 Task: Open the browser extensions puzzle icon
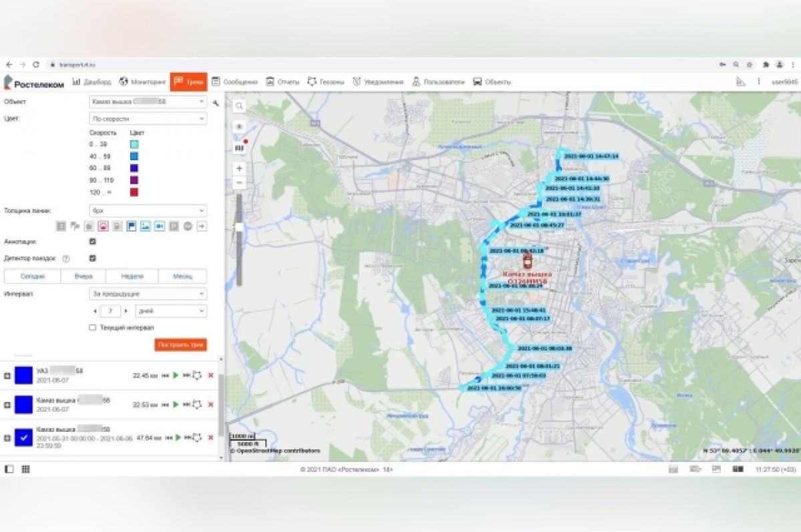click(x=765, y=64)
